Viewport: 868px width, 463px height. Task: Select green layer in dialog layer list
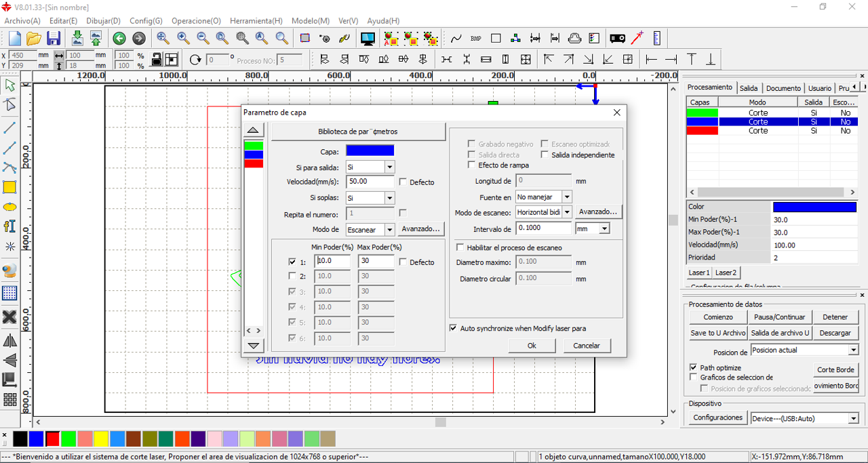(254, 146)
